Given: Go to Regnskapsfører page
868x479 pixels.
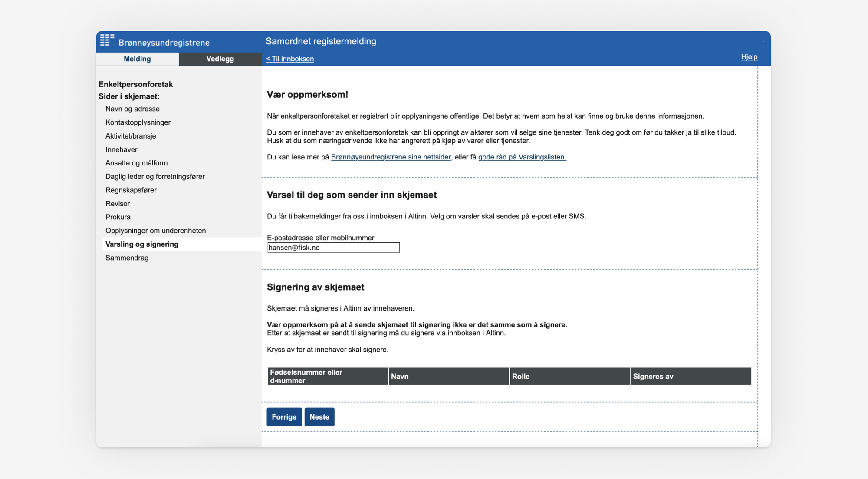Looking at the screenshot, I should (x=131, y=190).
